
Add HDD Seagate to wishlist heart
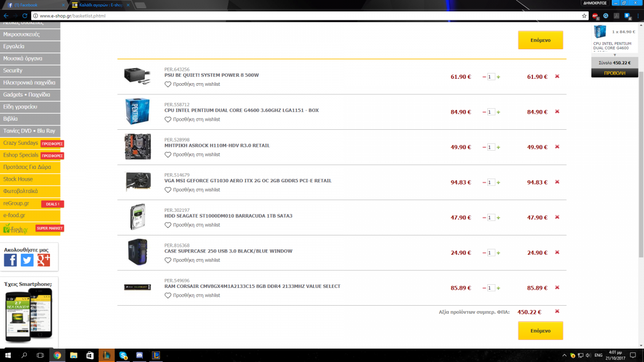[x=168, y=225]
